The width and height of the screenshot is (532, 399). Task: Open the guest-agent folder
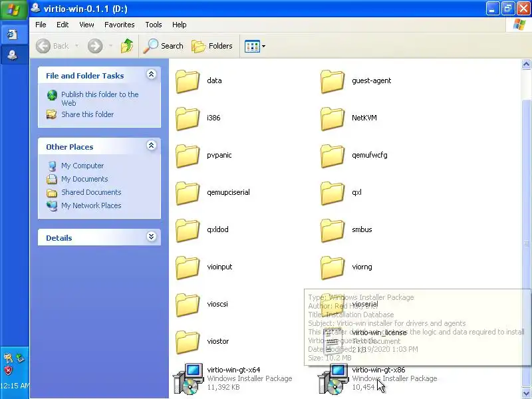pyautogui.click(x=356, y=81)
